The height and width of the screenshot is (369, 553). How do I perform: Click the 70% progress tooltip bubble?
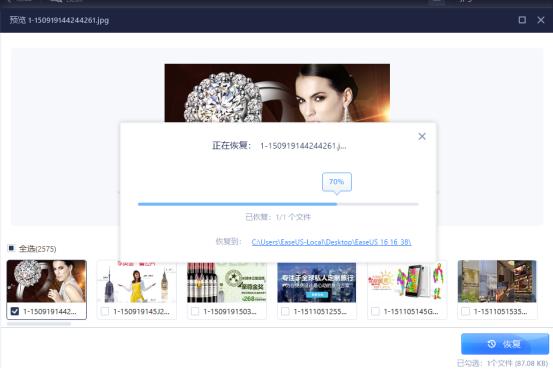click(x=336, y=182)
